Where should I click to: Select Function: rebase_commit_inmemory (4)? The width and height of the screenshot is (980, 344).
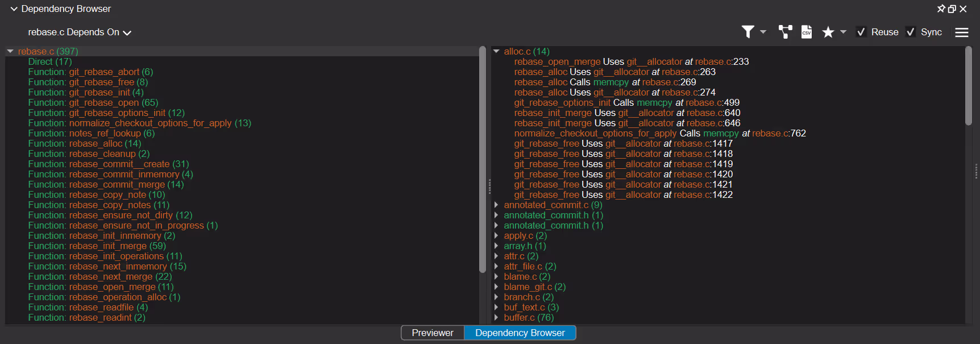coord(111,174)
